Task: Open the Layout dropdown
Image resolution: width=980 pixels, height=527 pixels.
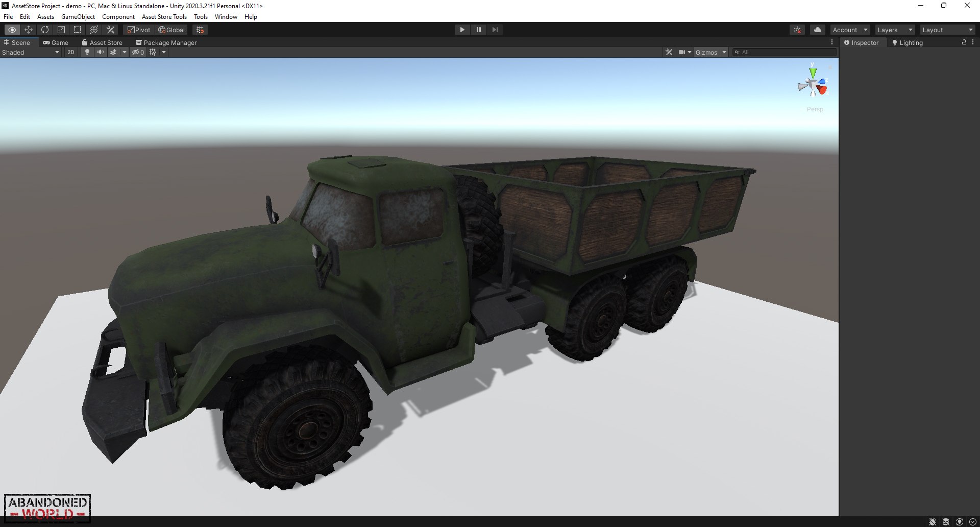Action: point(948,30)
